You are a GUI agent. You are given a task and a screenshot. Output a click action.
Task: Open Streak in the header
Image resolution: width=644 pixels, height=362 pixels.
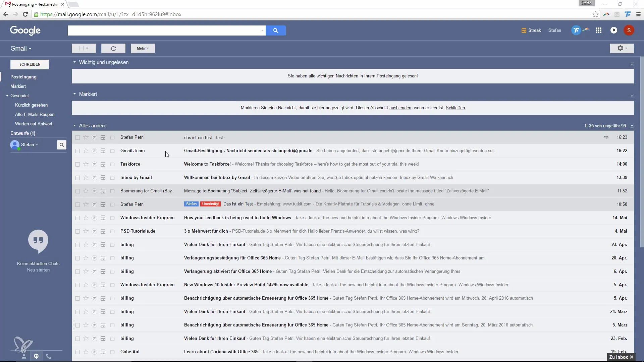point(531,31)
